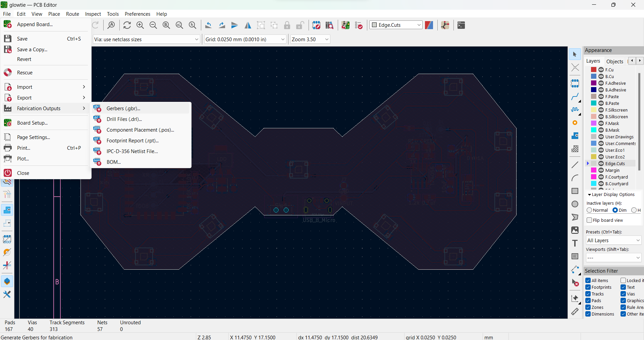This screenshot has width=644, height=340.
Task: Select the Measure ruler tool
Action: 575,312
